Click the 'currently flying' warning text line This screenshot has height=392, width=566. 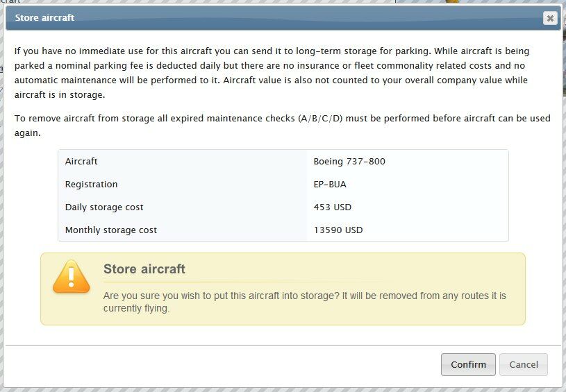tap(136, 308)
